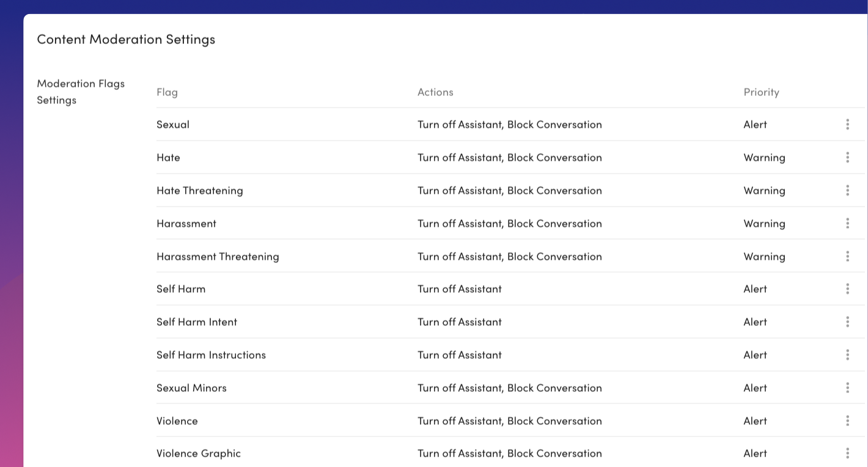The image size is (868, 467).
Task: Open options menu for Hate Threatening row
Action: pos(847,191)
